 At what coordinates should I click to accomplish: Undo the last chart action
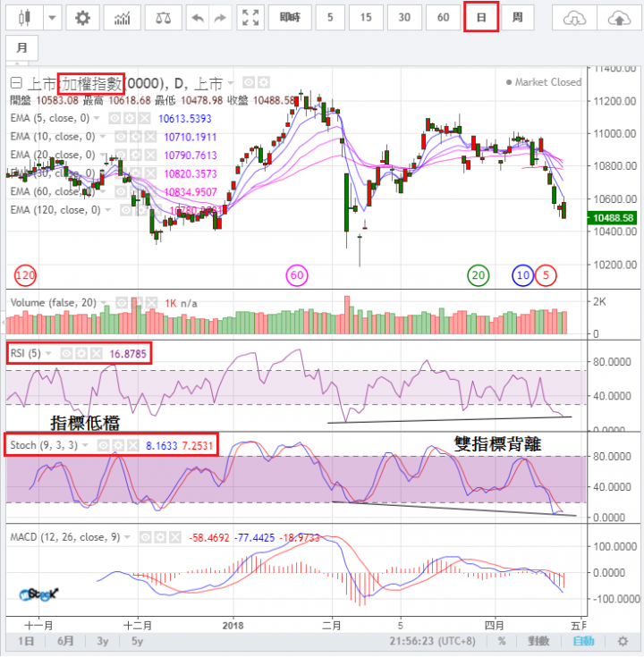(x=198, y=18)
